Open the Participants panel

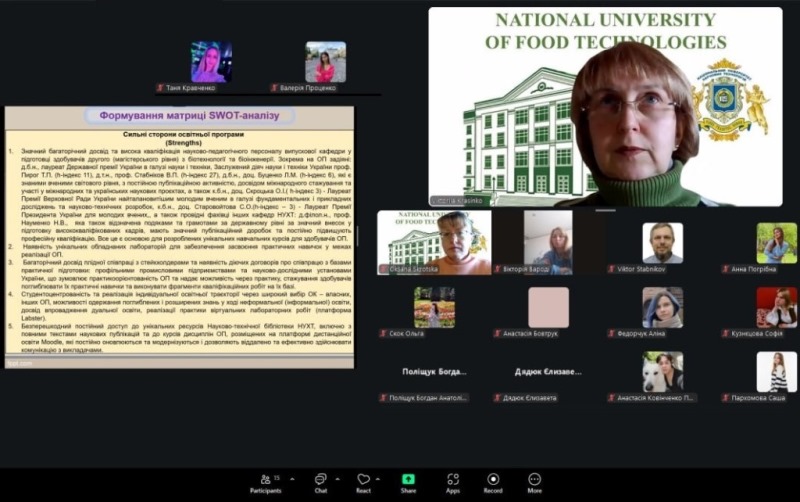266,483
